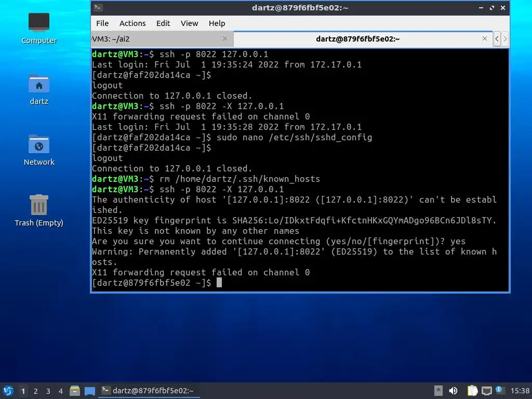The width and height of the screenshot is (532, 399).
Task: Select the dartz@879f6fbf5e02:~ tab
Action: click(363, 38)
